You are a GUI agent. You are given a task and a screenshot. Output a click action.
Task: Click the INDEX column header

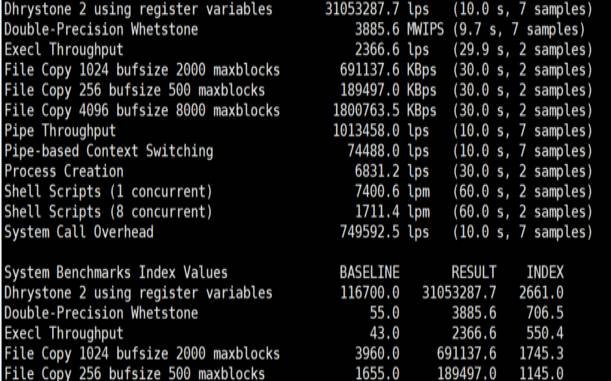tap(545, 272)
